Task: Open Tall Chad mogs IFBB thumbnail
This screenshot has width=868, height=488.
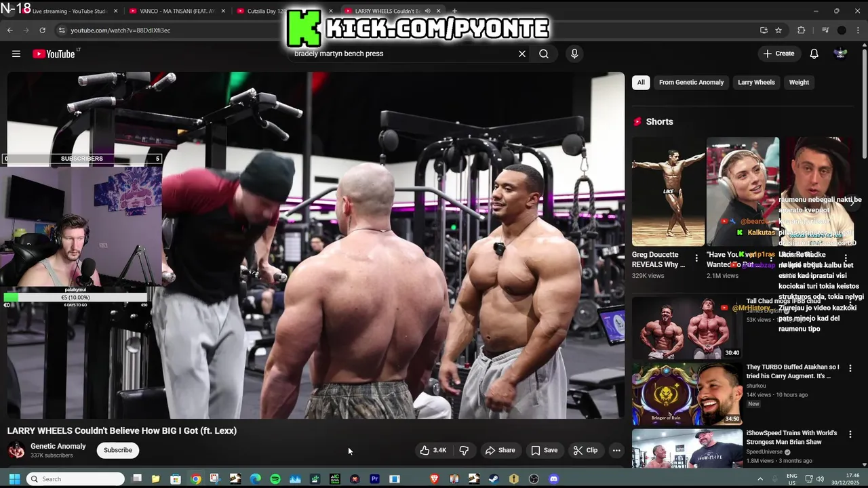Action: coord(687,327)
